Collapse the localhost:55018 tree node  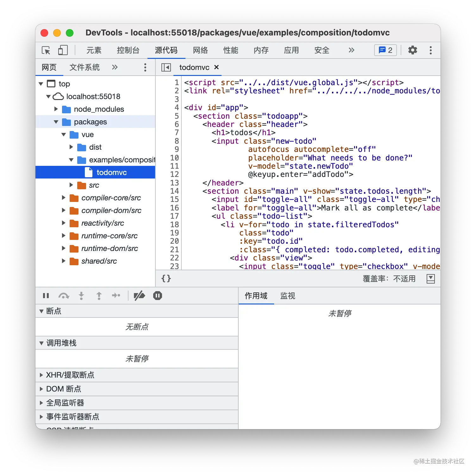point(48,97)
